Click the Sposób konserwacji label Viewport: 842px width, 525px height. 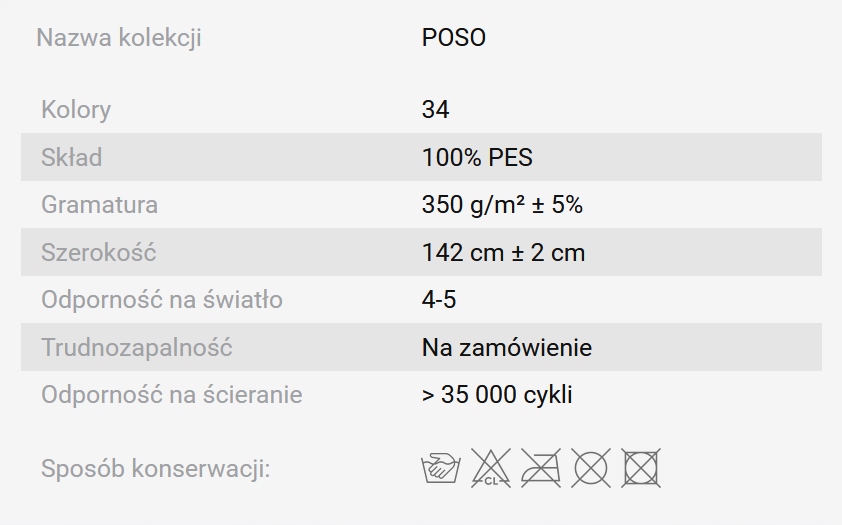[x=156, y=468]
